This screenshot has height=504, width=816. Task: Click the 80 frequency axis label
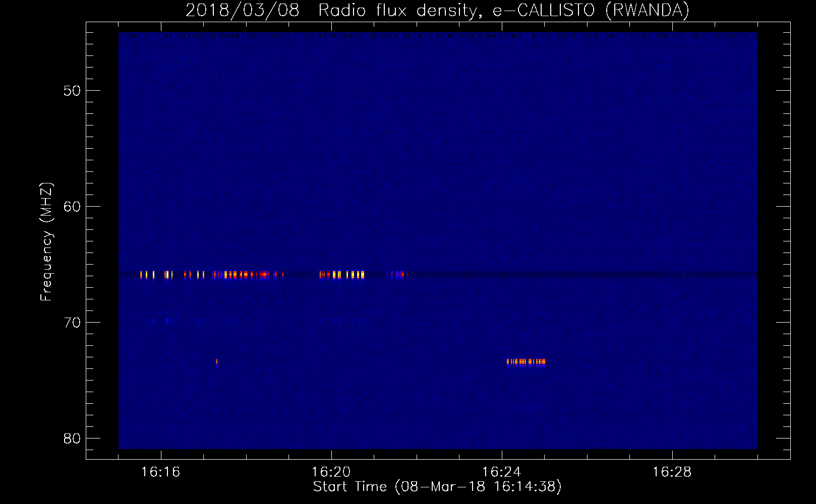72,439
